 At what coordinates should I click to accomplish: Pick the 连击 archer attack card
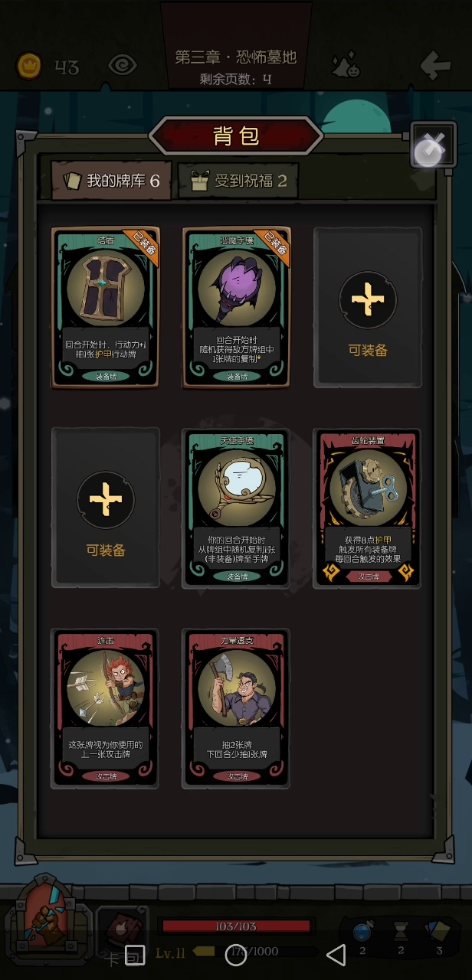point(106,708)
